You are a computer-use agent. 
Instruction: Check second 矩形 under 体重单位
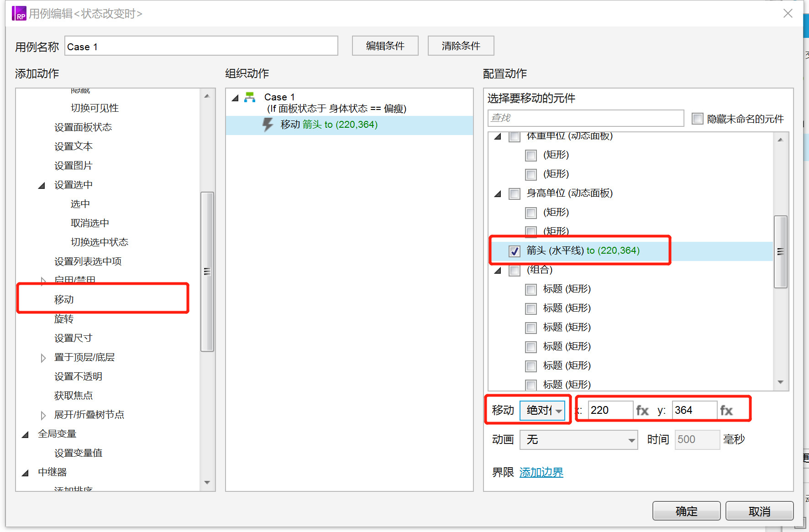(531, 175)
